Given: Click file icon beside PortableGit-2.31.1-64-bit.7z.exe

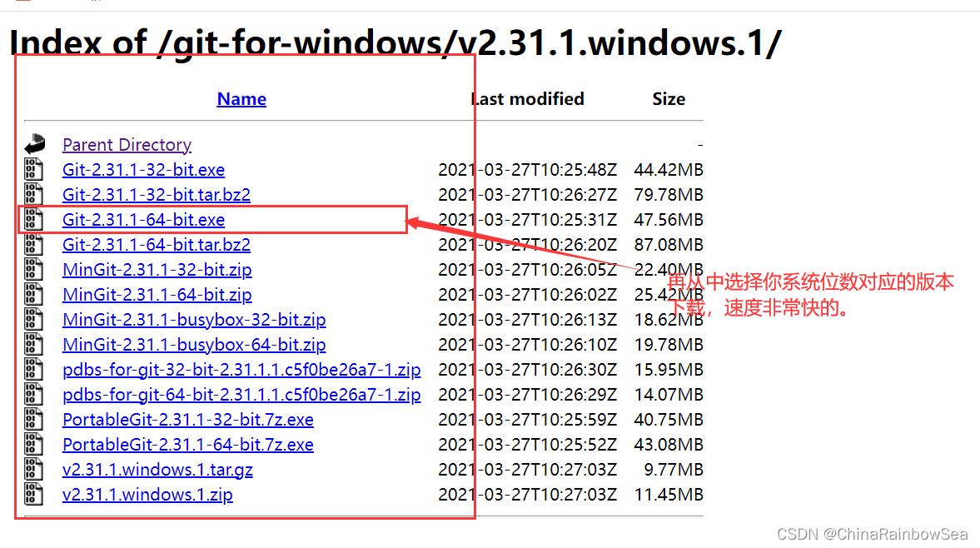Looking at the screenshot, I should click(x=34, y=444).
